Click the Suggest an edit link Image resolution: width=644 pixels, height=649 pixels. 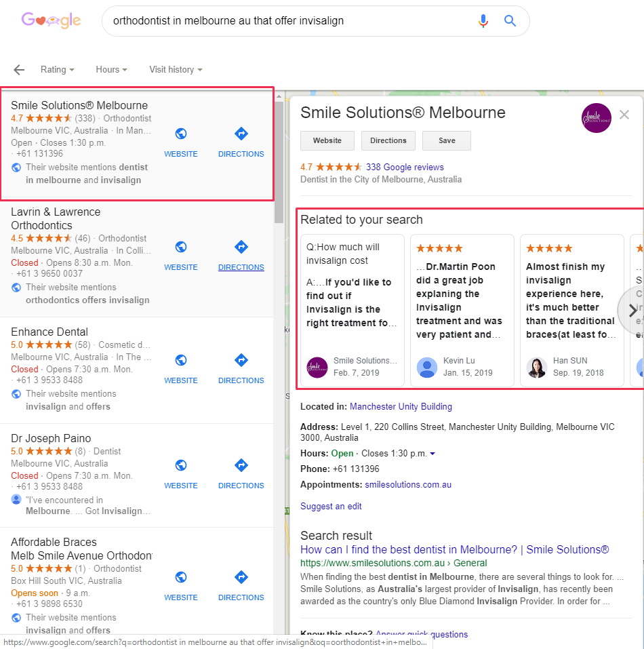(331, 507)
